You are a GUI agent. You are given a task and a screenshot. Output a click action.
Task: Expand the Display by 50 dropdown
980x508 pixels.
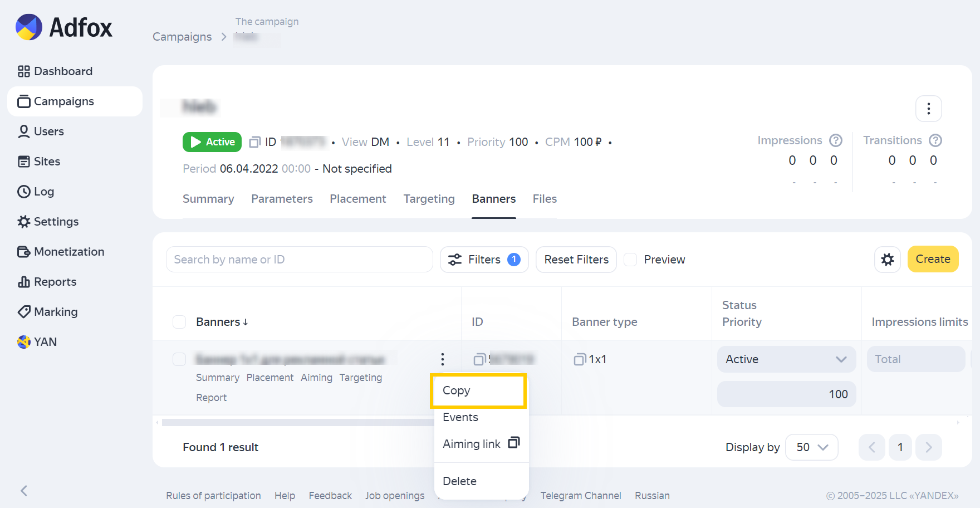point(811,447)
